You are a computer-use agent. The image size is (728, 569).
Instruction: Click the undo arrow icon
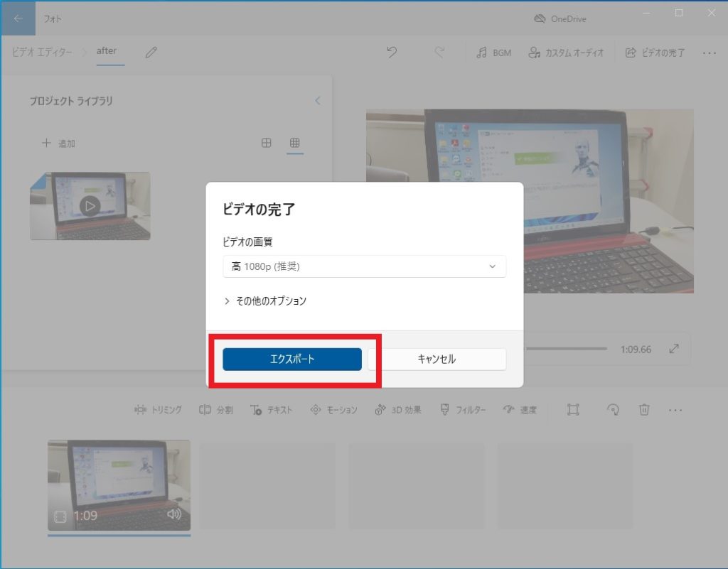coord(391,53)
